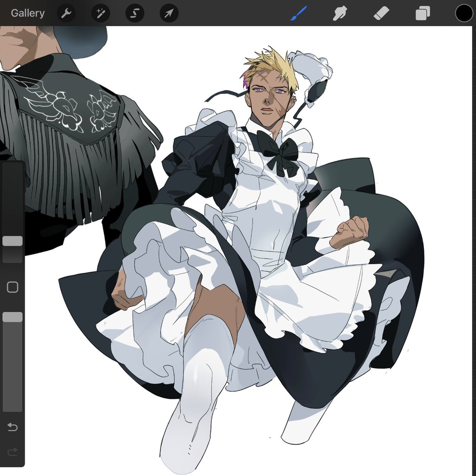This screenshot has width=476, height=476.
Task: Select the Brush tool
Action: (x=299, y=13)
